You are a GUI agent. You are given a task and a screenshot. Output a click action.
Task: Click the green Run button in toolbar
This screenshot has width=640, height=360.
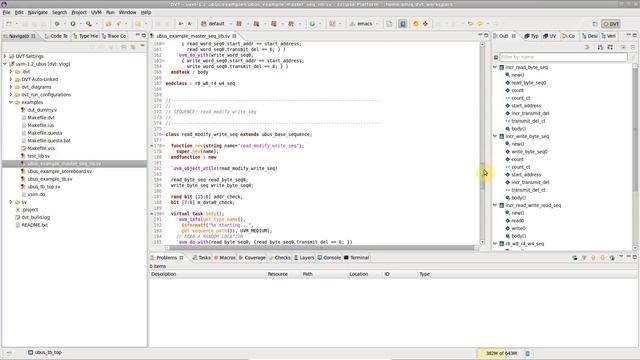pos(73,24)
